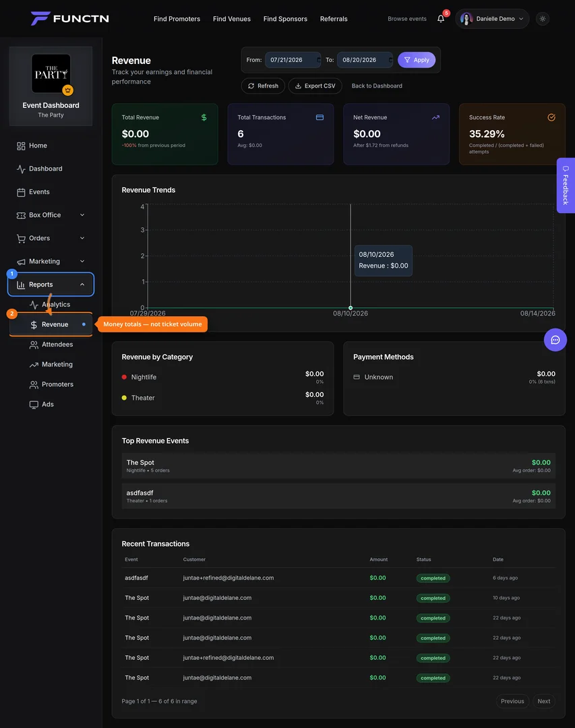The height and width of the screenshot is (728, 575).
Task: Click Export CSV button
Action: click(x=315, y=86)
